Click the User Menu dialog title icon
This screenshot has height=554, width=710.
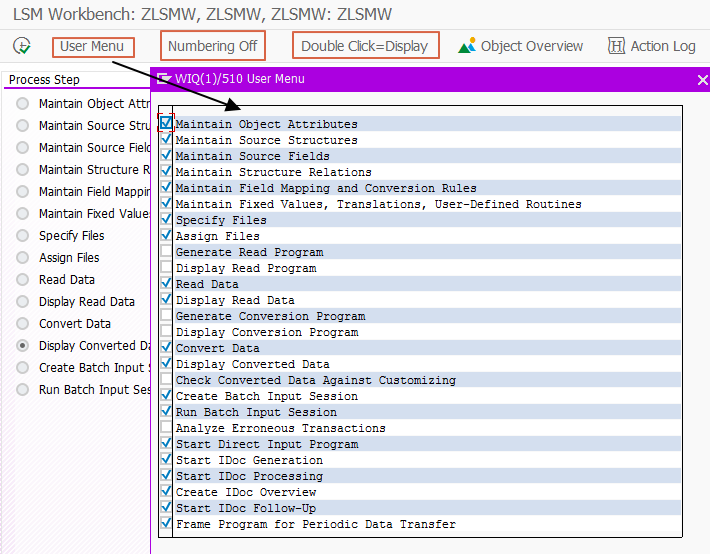coord(164,79)
